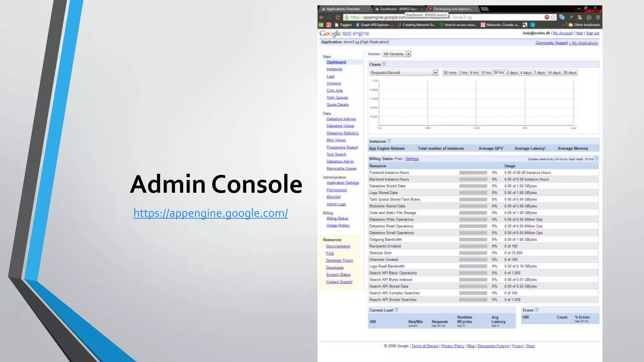Open the Chrome menu hamburger icon
The height and width of the screenshot is (362, 644).
[x=598, y=17]
